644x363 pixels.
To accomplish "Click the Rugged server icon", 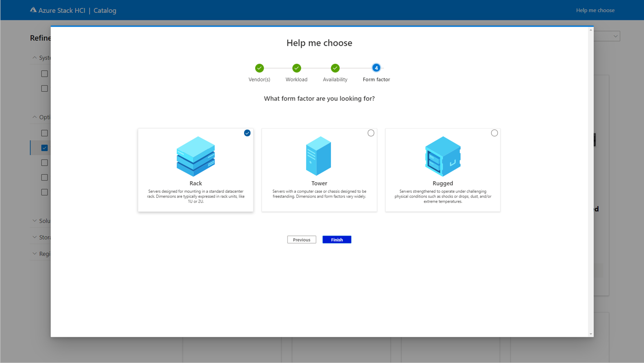I will (442, 156).
